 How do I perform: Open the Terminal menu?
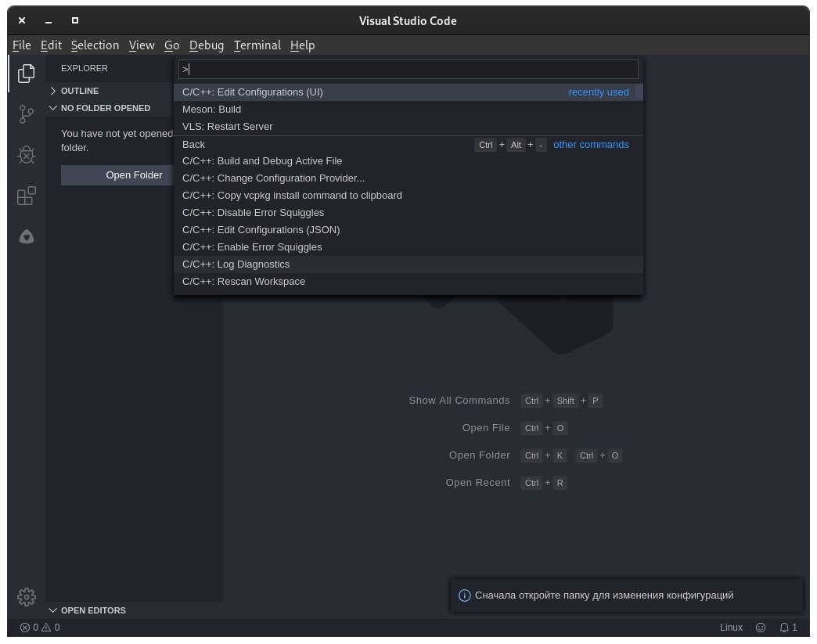pyautogui.click(x=257, y=45)
